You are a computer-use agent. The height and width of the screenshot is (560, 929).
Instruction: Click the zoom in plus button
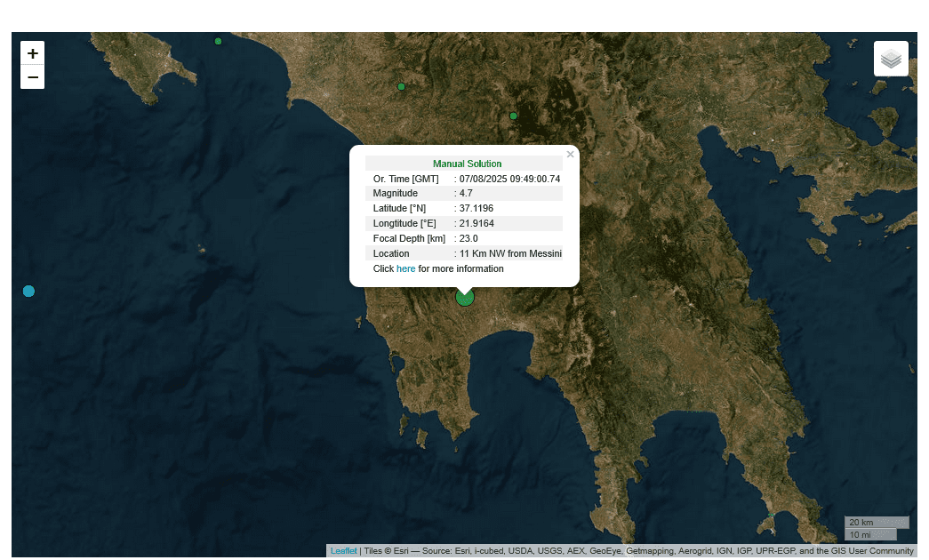[33, 53]
